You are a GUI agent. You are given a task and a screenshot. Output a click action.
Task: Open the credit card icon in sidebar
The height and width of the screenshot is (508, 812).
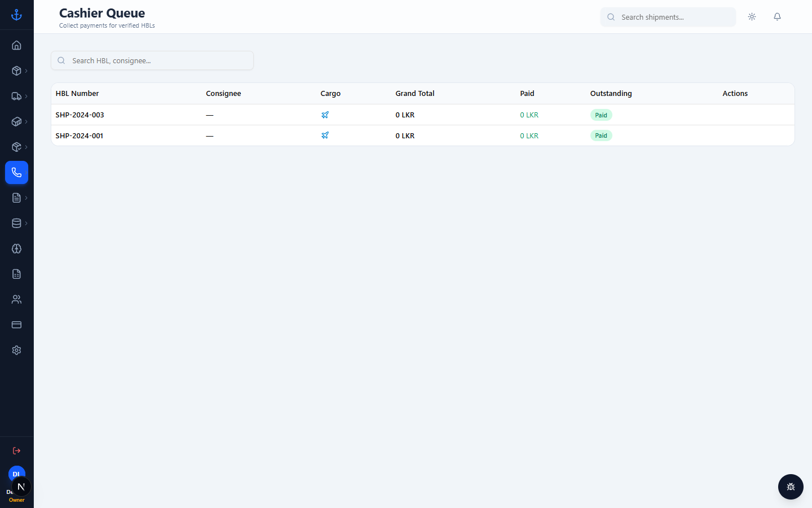click(16, 325)
